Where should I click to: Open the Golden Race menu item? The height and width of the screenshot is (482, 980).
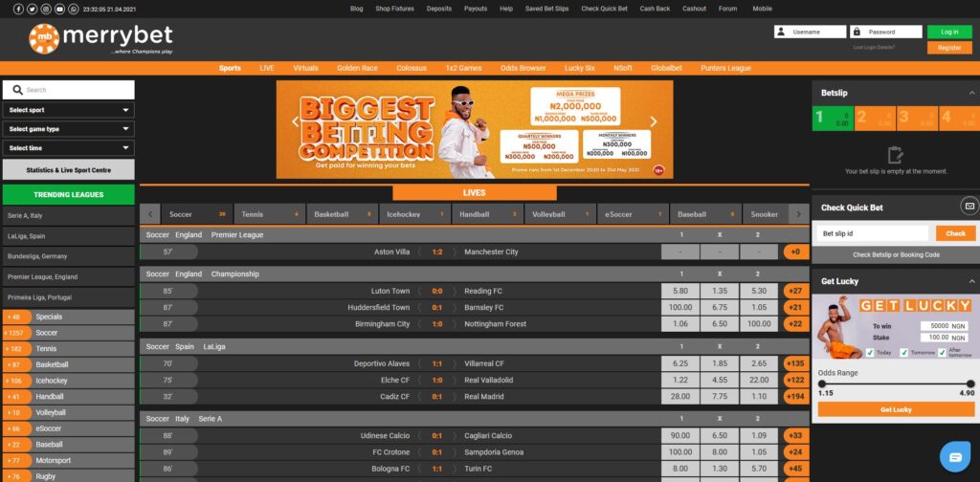[x=357, y=68]
